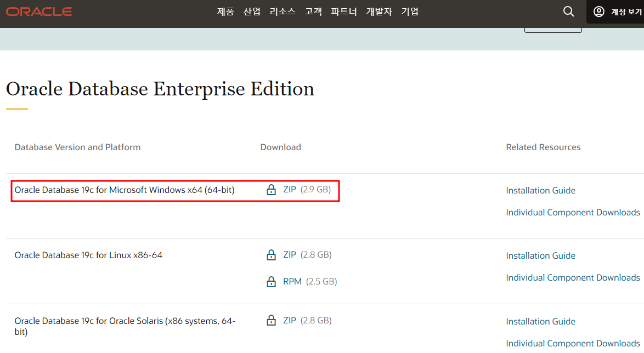Download the ZIP for Oracle Database 19c Windows x64

click(289, 190)
